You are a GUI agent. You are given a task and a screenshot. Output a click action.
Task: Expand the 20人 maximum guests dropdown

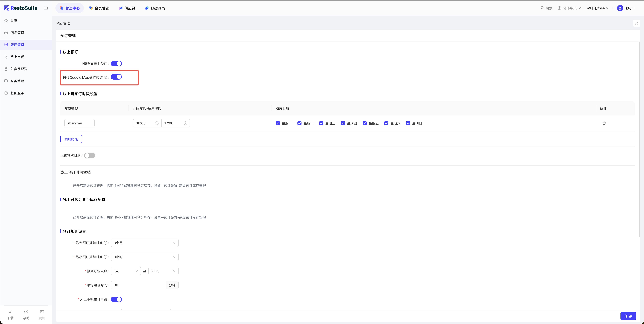[163, 271]
